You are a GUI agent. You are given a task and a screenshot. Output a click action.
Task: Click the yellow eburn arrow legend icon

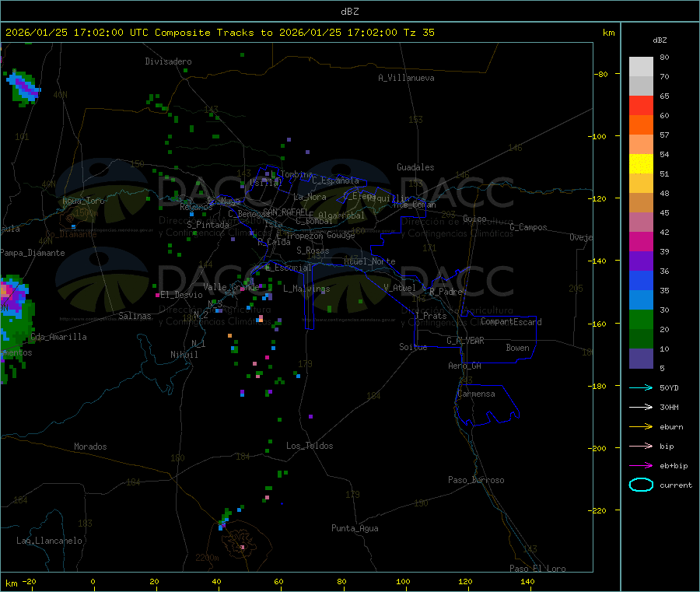pyautogui.click(x=641, y=426)
